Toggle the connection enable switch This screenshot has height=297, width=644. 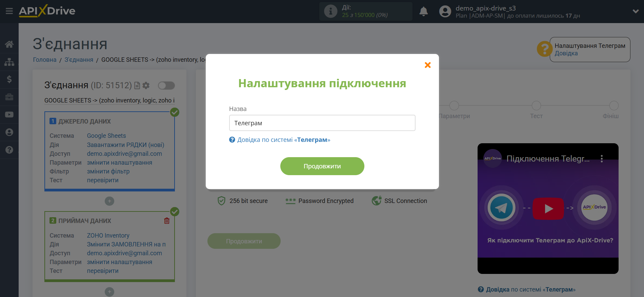tap(166, 86)
